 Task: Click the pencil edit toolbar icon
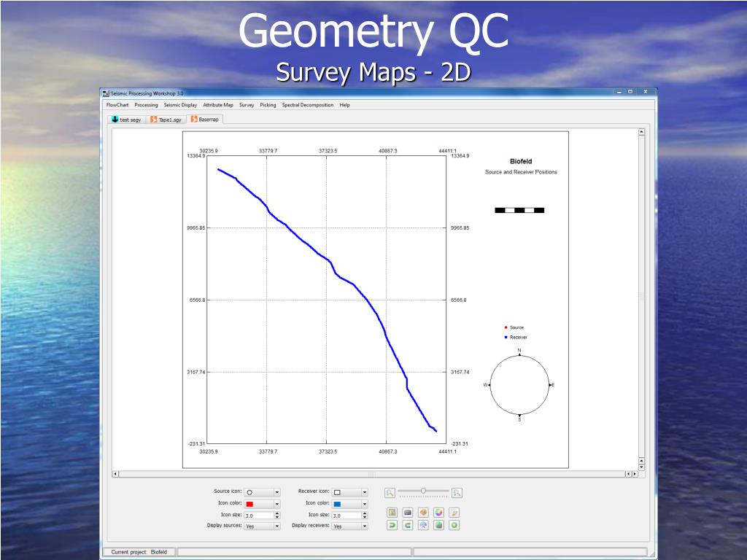[x=454, y=513]
